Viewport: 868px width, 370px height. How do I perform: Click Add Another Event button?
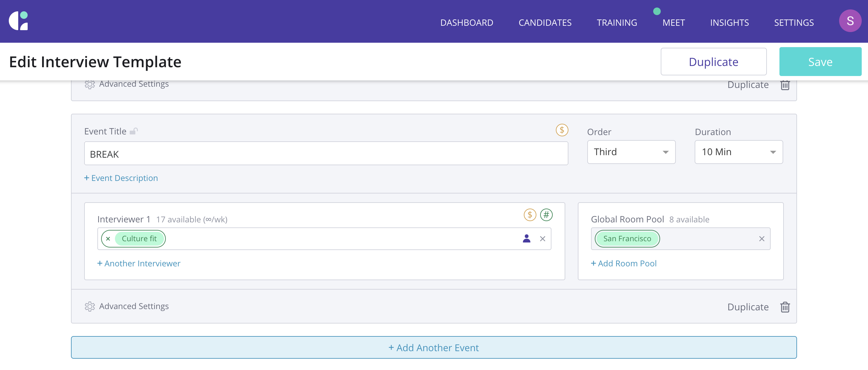point(434,347)
